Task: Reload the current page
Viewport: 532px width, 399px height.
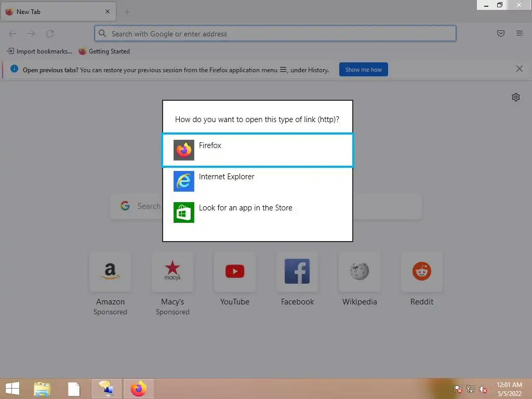Action: (x=50, y=34)
